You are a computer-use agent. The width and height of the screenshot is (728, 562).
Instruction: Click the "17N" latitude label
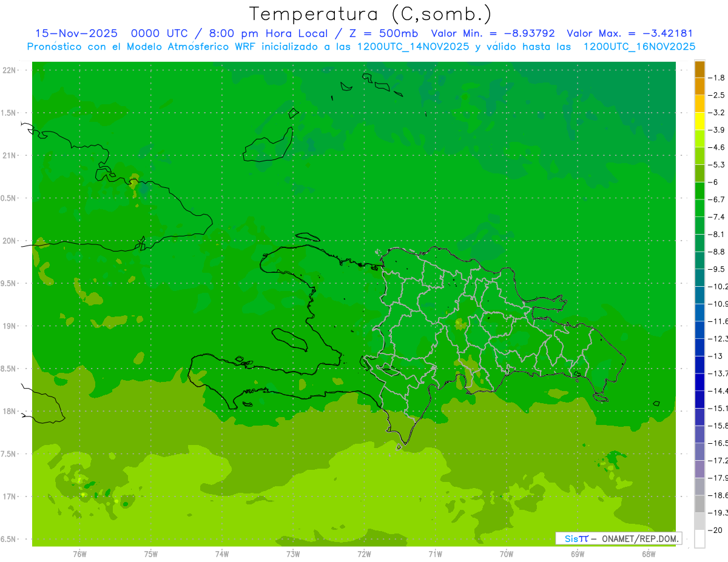click(x=9, y=497)
